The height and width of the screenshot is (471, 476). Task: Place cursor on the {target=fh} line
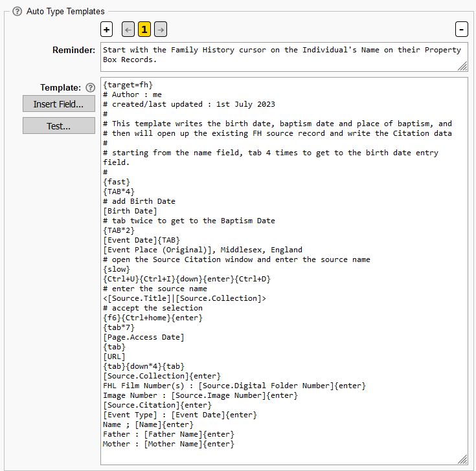coord(128,85)
